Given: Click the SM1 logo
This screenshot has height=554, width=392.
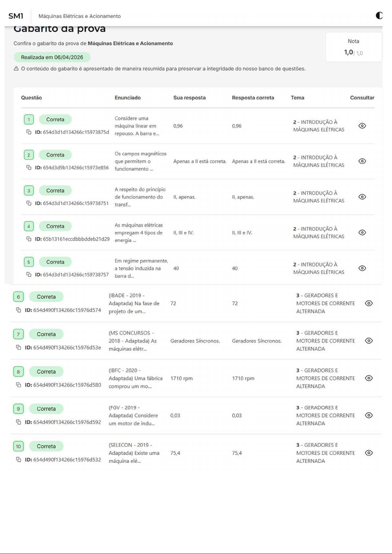Looking at the screenshot, I should click(16, 16).
